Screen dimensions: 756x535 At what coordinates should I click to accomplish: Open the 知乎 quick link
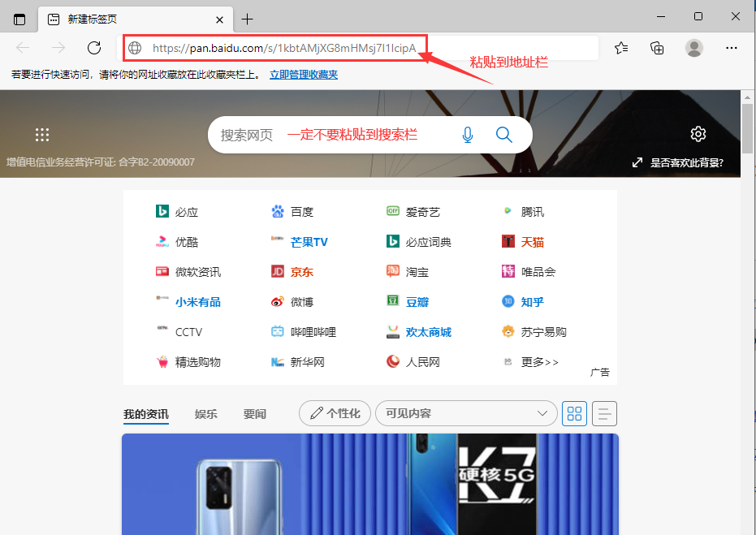[523, 302]
